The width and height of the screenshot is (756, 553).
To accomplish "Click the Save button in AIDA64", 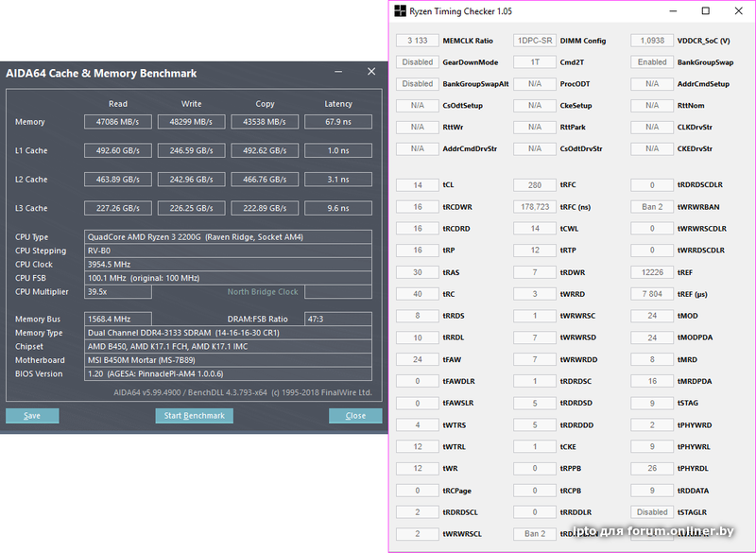I will pyautogui.click(x=32, y=416).
